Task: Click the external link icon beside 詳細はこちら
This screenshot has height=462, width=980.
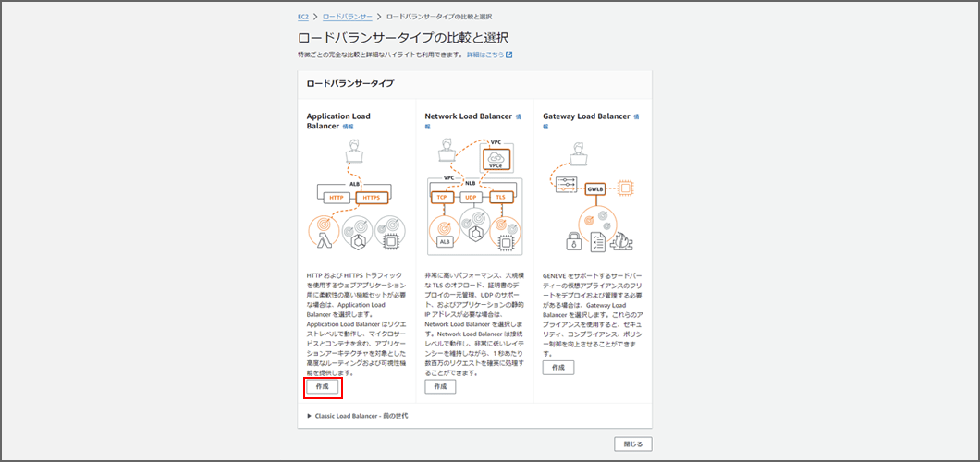Action: pyautogui.click(x=508, y=55)
